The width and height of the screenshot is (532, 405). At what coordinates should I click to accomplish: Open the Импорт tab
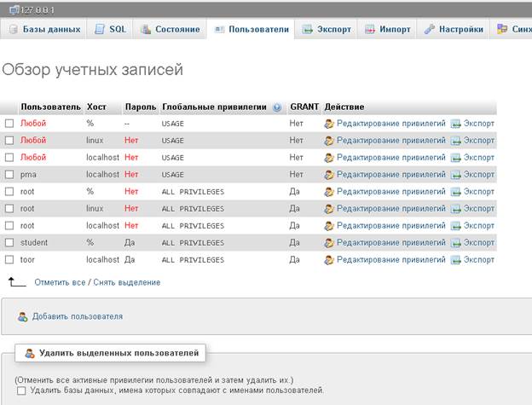pos(387,29)
